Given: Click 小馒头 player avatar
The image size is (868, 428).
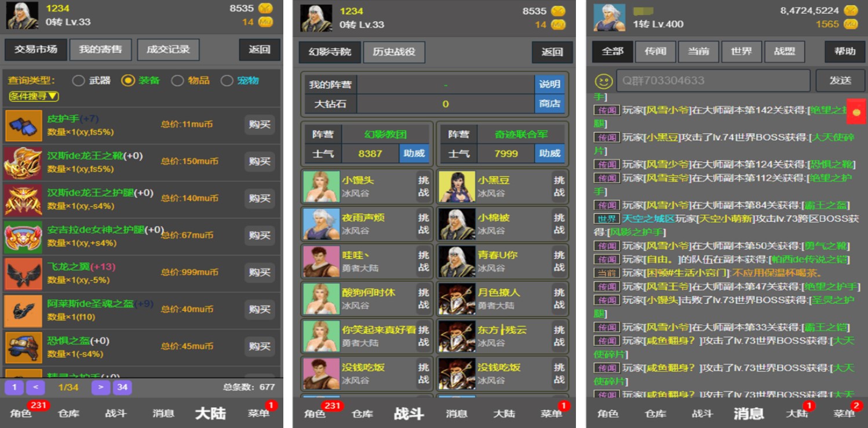Looking at the screenshot, I should (x=320, y=187).
